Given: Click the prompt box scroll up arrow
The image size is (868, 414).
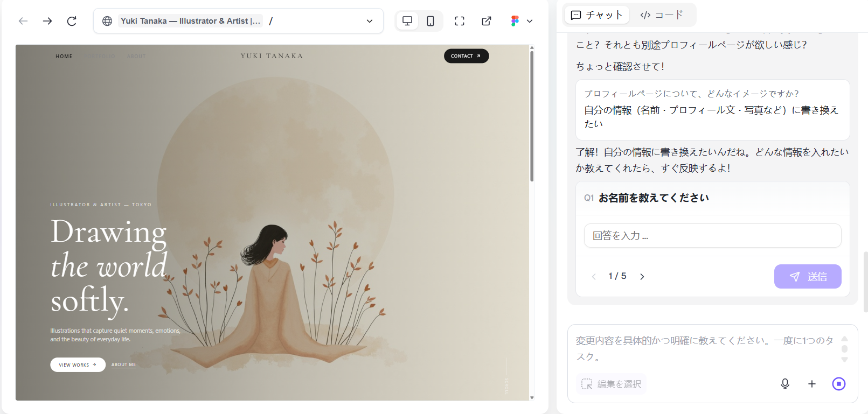Looking at the screenshot, I should pos(844,339).
